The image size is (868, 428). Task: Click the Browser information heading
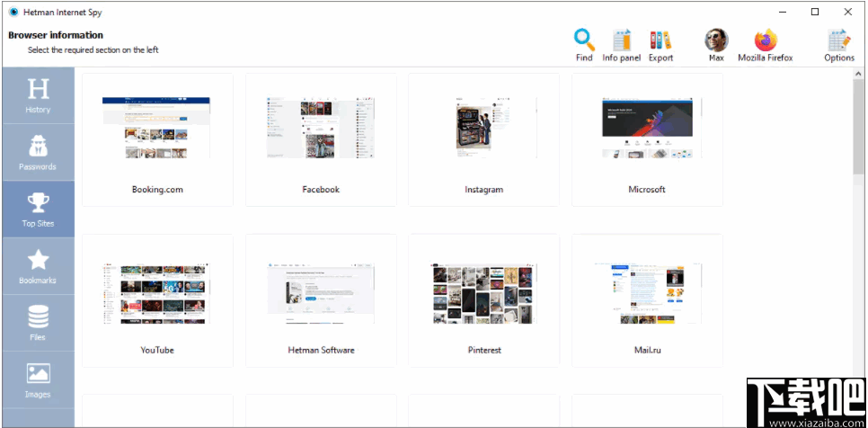[56, 35]
